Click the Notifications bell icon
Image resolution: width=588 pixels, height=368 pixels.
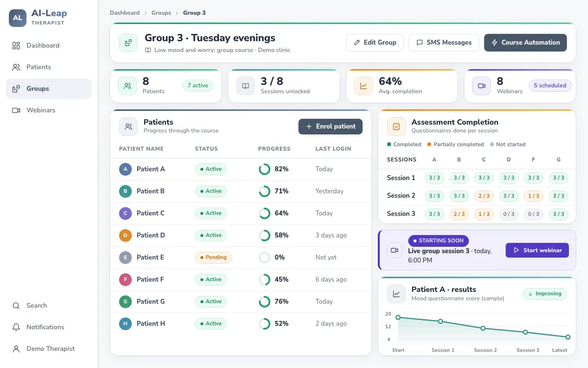[x=16, y=327]
